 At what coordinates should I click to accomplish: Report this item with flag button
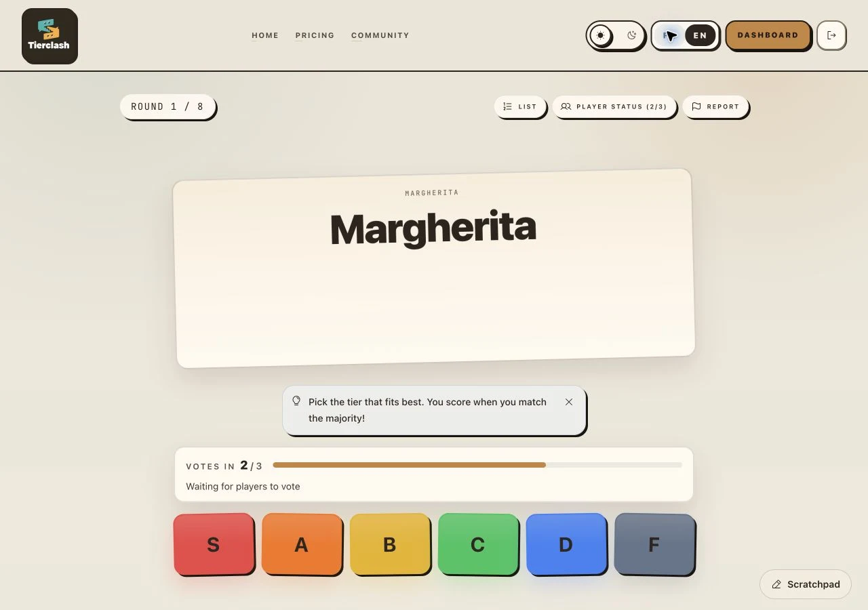715,106
